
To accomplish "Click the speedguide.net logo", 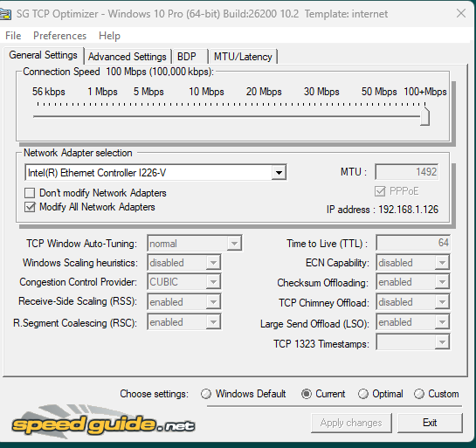I will click(103, 423).
